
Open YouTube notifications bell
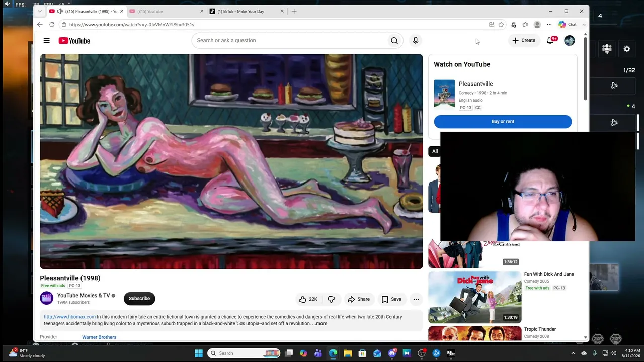point(550,41)
